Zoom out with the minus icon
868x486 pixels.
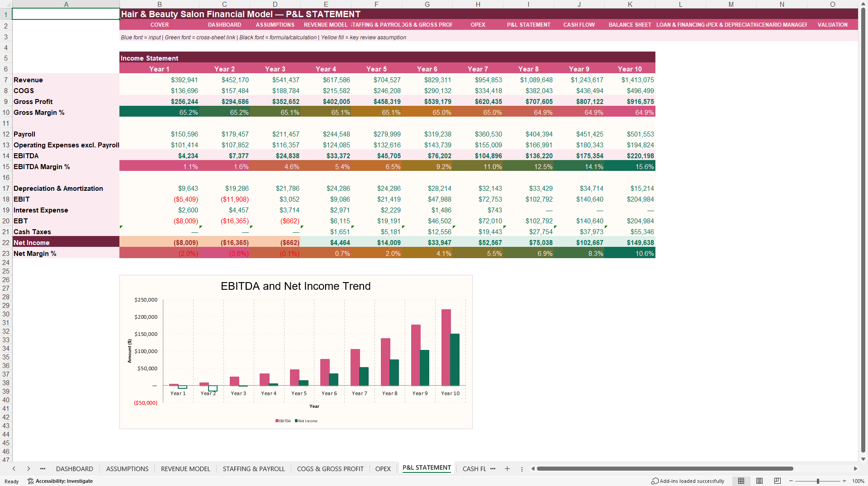pos(791,481)
